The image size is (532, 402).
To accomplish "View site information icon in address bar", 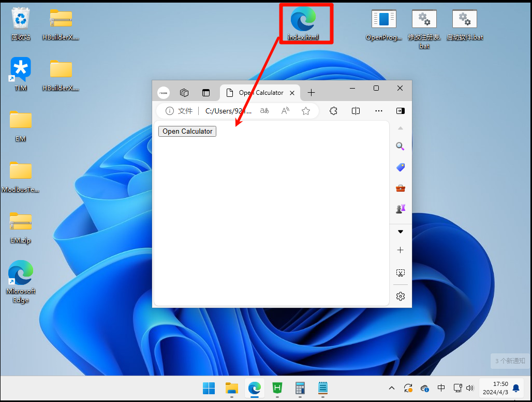I will [170, 111].
